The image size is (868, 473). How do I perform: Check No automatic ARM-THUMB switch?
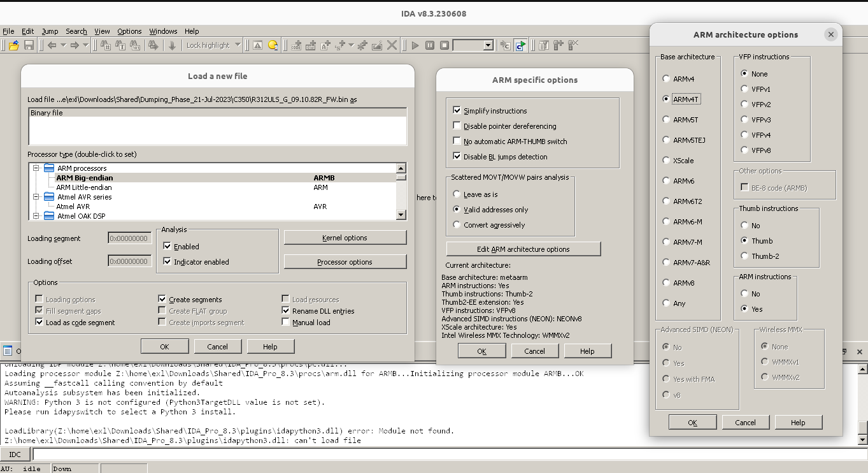point(457,141)
